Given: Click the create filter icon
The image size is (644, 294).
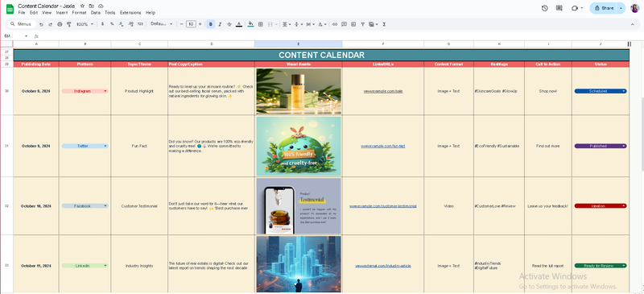Looking at the screenshot, I should 363,24.
